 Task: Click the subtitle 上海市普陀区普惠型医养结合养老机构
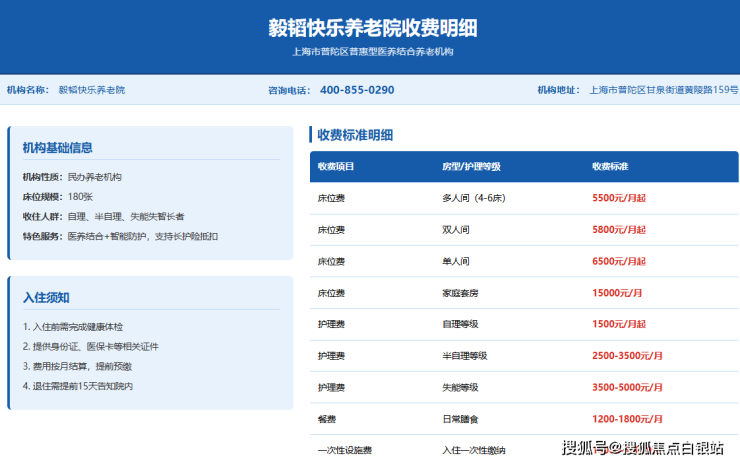point(373,51)
